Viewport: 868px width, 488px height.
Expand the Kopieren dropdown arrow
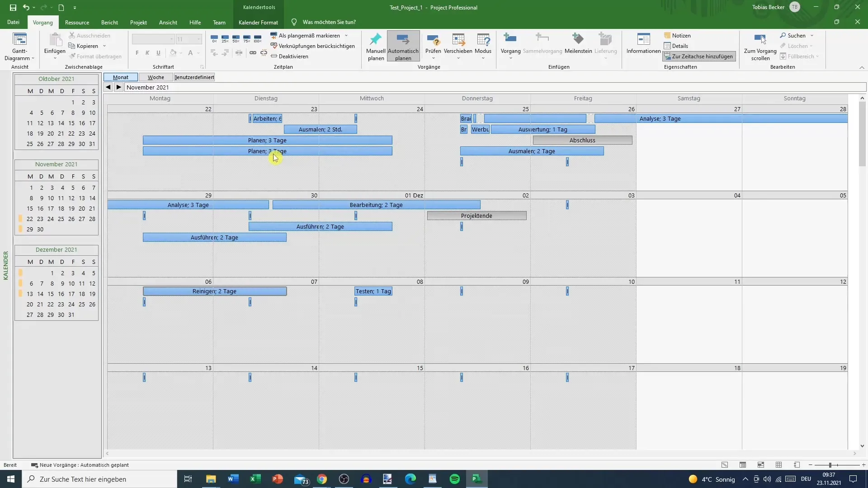click(104, 46)
